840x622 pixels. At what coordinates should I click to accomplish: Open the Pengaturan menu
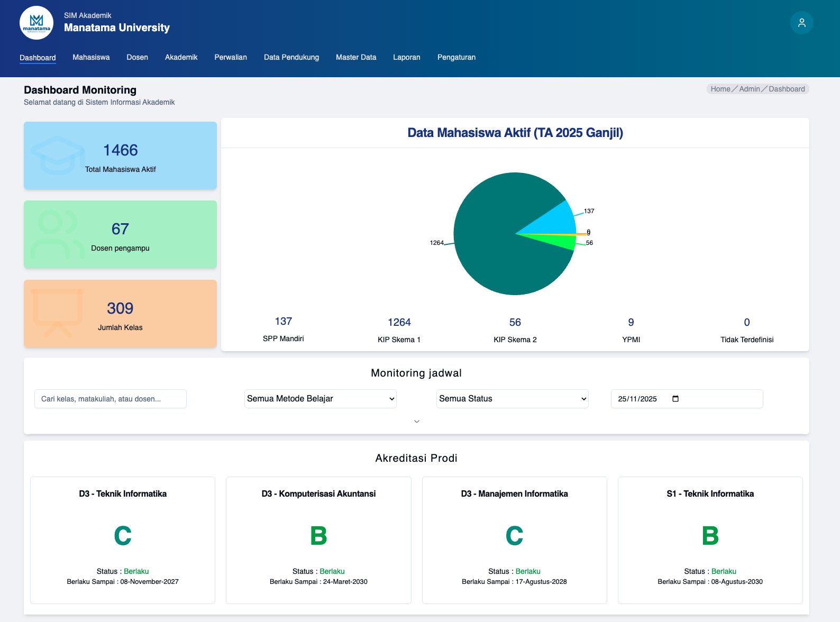(456, 57)
